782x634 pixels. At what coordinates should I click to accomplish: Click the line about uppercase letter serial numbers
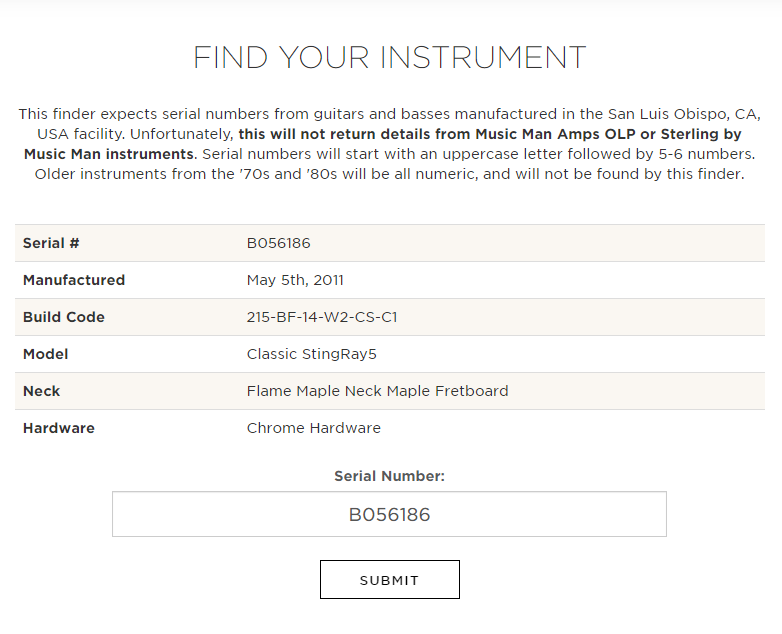point(479,154)
